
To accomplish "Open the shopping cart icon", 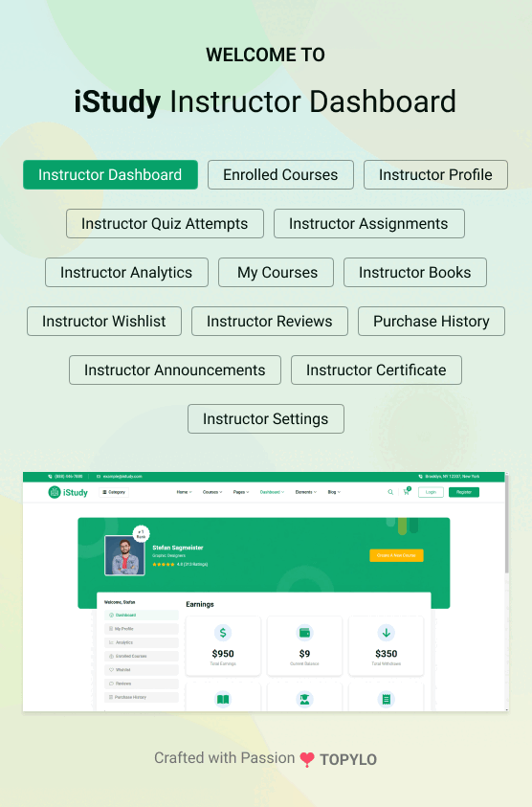I will coord(407,491).
